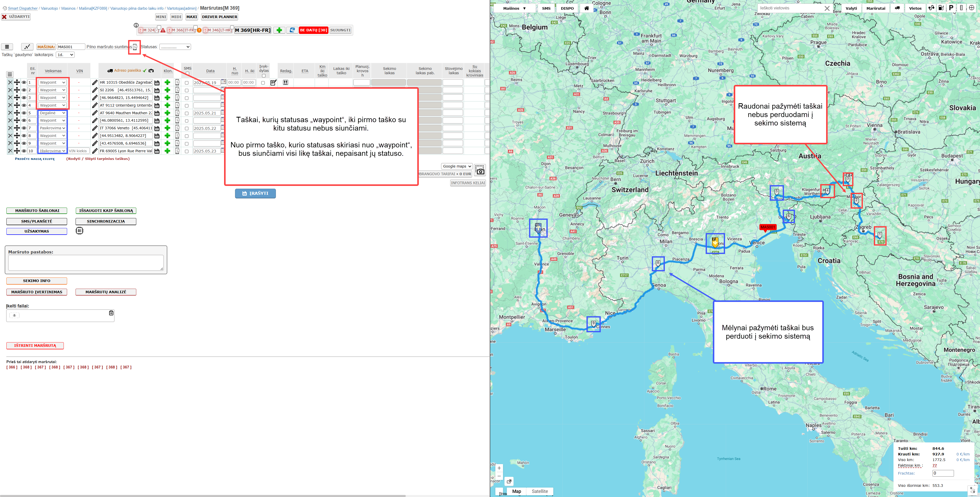This screenshot has height=497, width=980.
Task: Click the full route send phone icon
Action: 135,47
